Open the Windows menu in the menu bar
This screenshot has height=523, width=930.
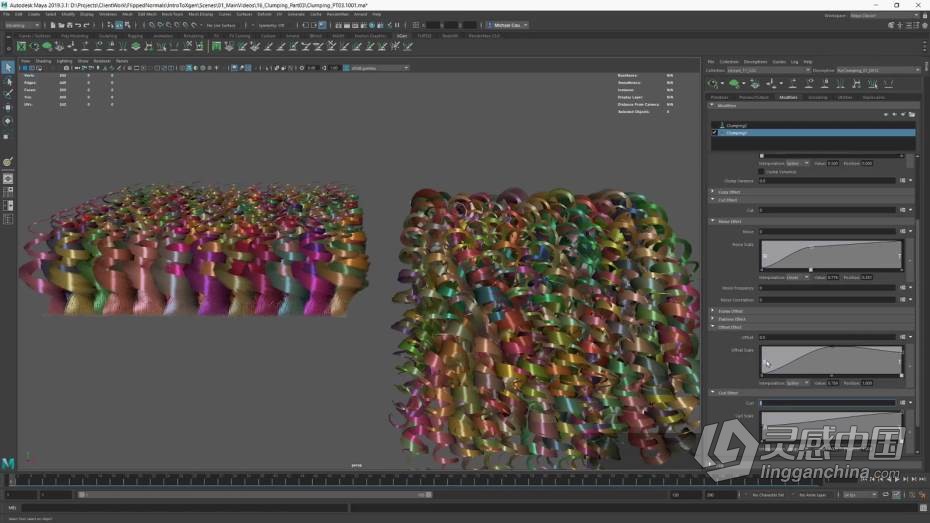click(107, 14)
